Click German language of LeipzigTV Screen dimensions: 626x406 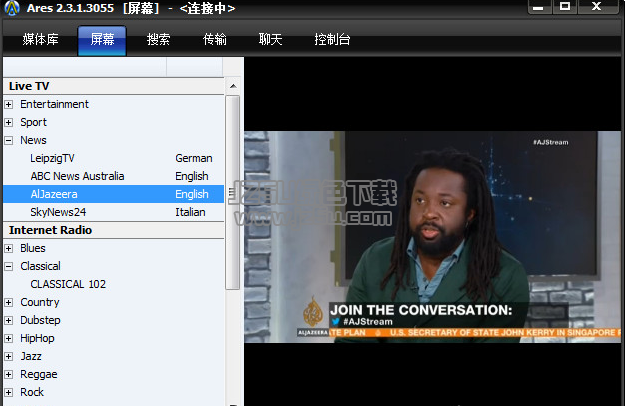[x=194, y=158]
